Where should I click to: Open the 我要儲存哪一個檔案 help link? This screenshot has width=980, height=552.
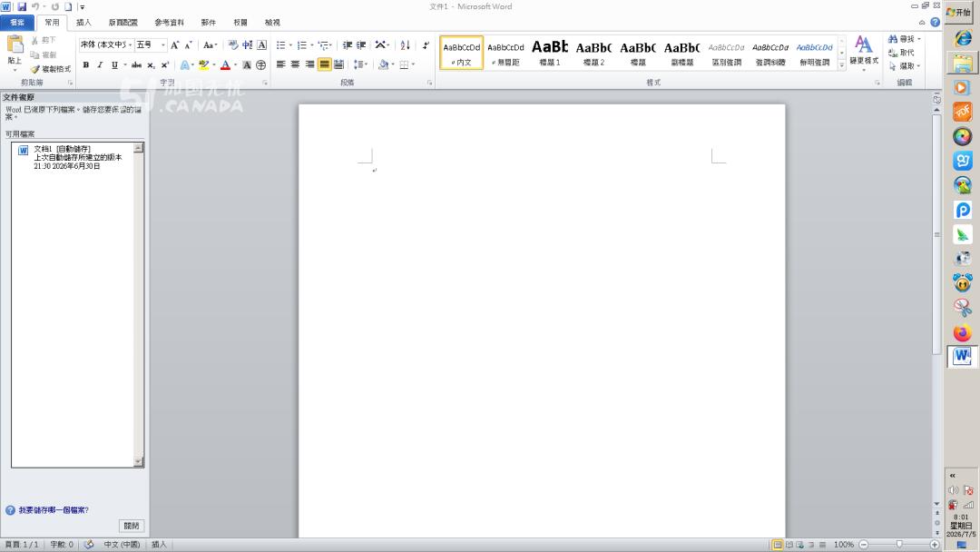point(54,510)
